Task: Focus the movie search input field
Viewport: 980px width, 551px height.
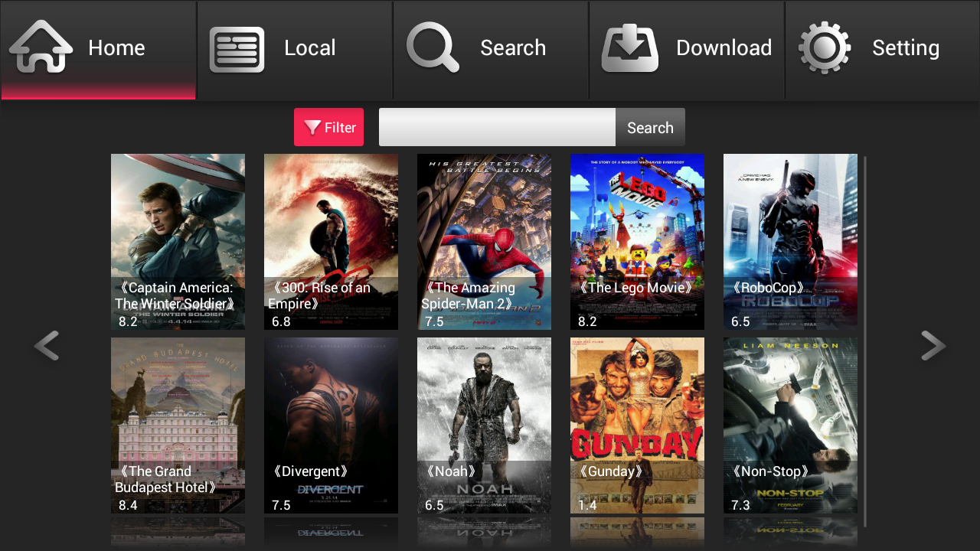Action: 497,127
